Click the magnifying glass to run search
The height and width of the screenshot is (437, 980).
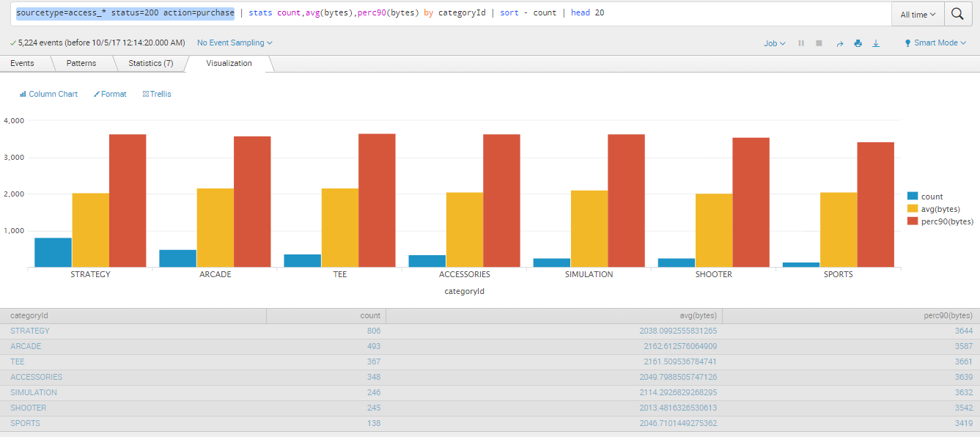tap(959, 14)
